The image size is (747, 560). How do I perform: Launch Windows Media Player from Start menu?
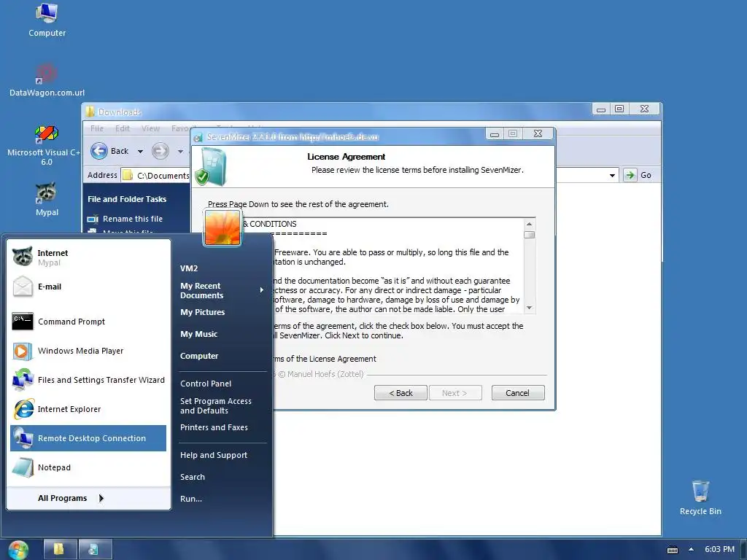click(88, 351)
